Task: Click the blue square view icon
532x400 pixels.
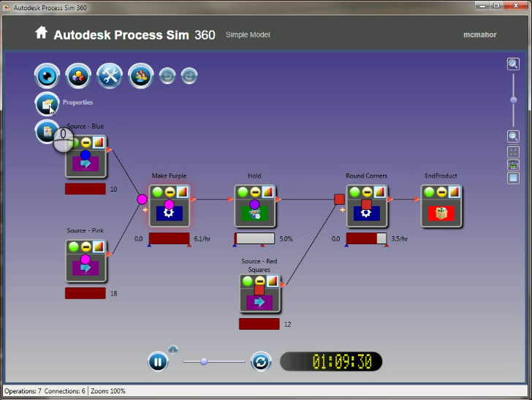Action: [x=513, y=178]
